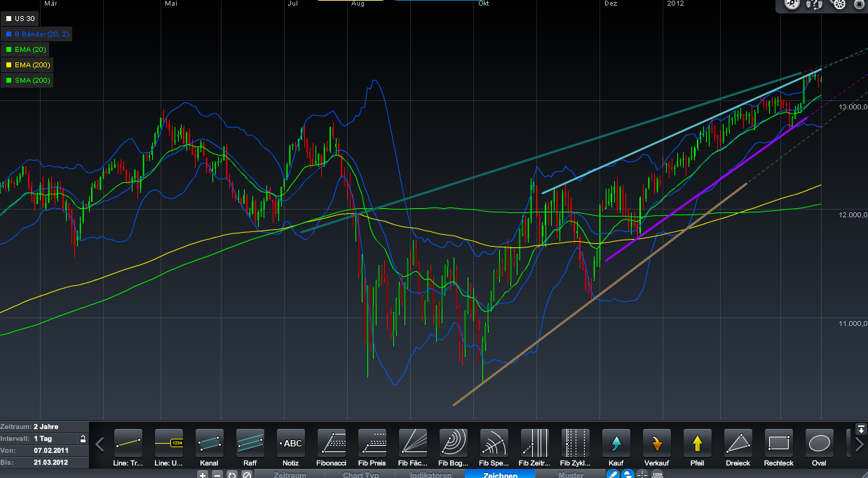Click the 2012 year axis label

pyautogui.click(x=676, y=4)
